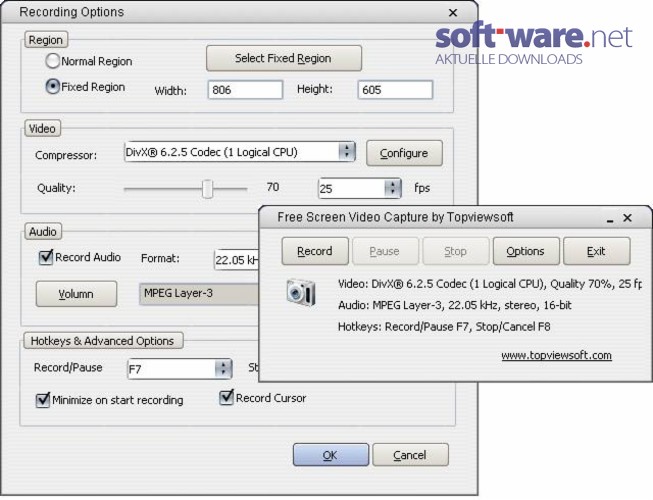Click the Hotkeys & Advanced Options label
Viewport: 653px width, 500px height.
[102, 341]
